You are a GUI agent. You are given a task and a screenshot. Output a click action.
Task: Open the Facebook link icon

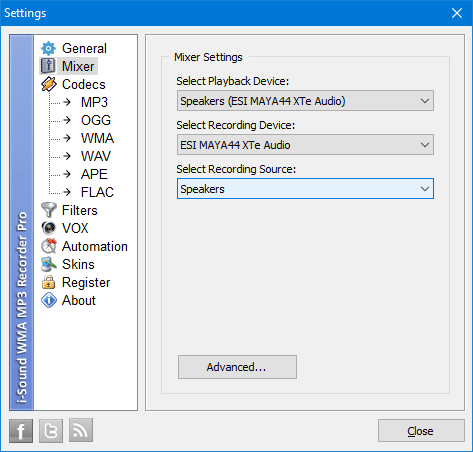pyautogui.click(x=21, y=431)
